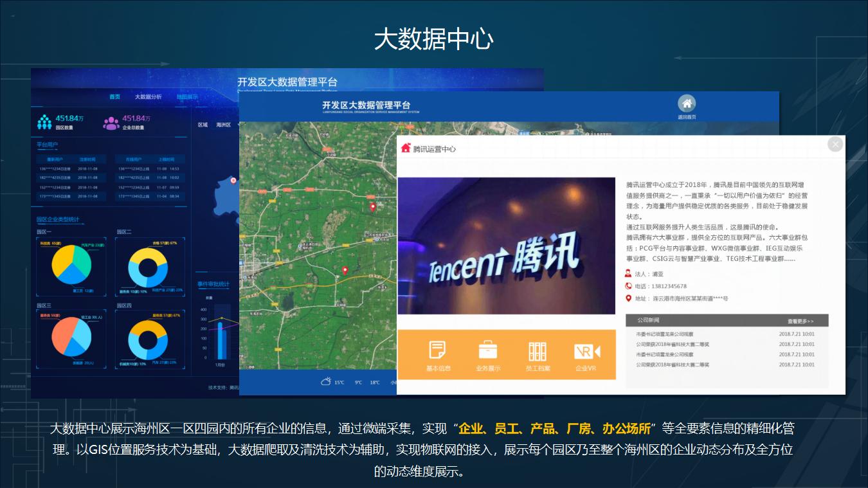Expand the 海州区 region dropdown
The width and height of the screenshot is (868, 488).
224,125
